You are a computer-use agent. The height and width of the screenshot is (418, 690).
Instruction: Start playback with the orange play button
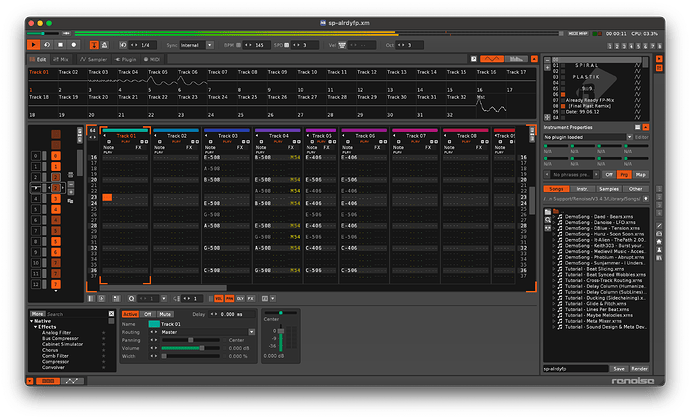[x=33, y=45]
